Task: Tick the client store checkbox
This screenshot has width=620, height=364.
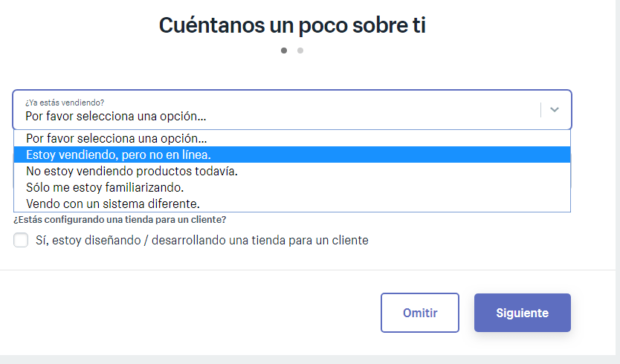Action: click(x=22, y=240)
